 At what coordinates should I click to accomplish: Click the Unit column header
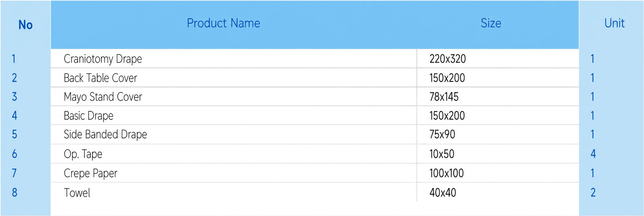tap(614, 23)
